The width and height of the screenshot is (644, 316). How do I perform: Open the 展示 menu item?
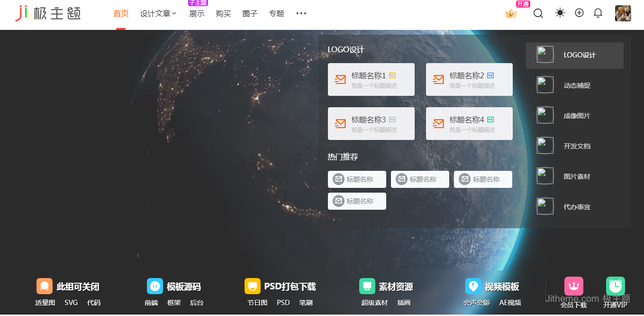pyautogui.click(x=197, y=14)
